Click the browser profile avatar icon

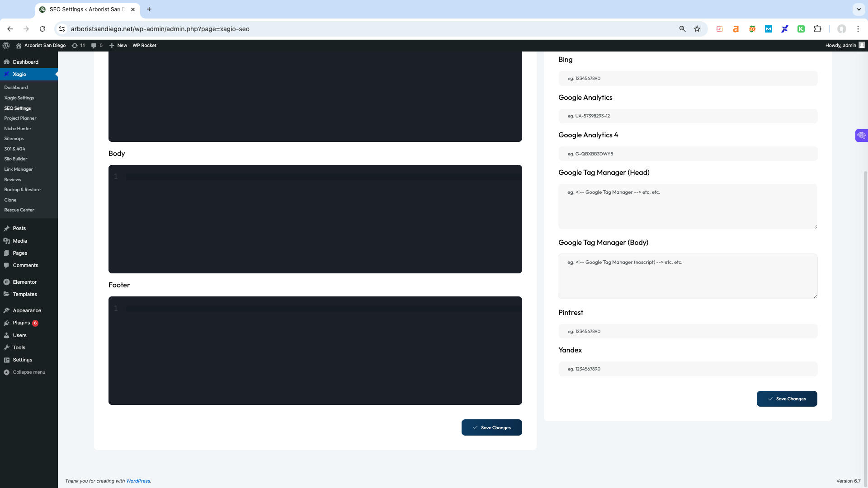coord(841,29)
